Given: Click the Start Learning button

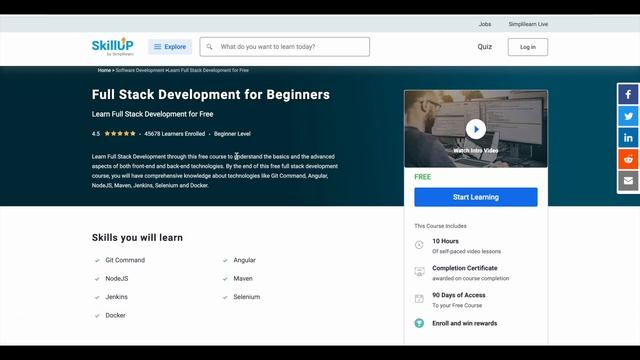Looking at the screenshot, I should pyautogui.click(x=476, y=197).
